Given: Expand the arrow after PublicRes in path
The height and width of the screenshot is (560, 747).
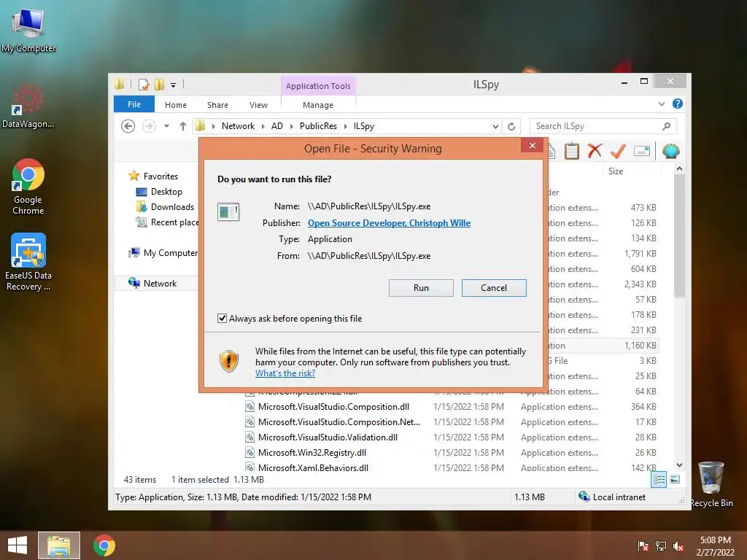Looking at the screenshot, I should coord(345,126).
